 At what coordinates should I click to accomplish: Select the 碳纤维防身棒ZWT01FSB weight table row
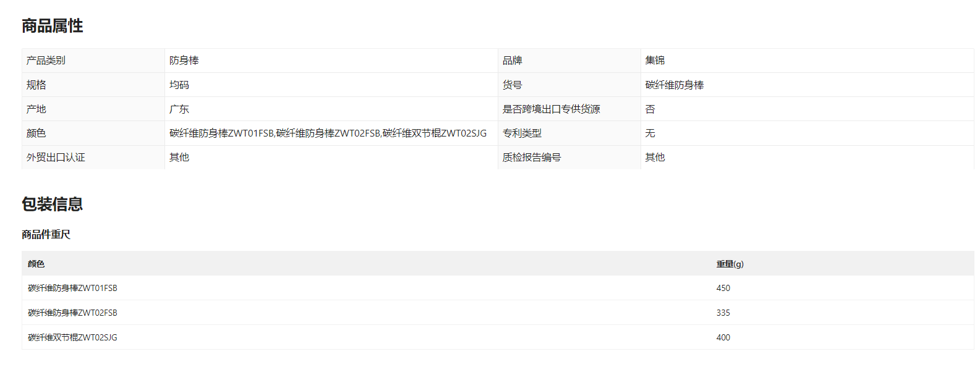pyautogui.click(x=72, y=289)
